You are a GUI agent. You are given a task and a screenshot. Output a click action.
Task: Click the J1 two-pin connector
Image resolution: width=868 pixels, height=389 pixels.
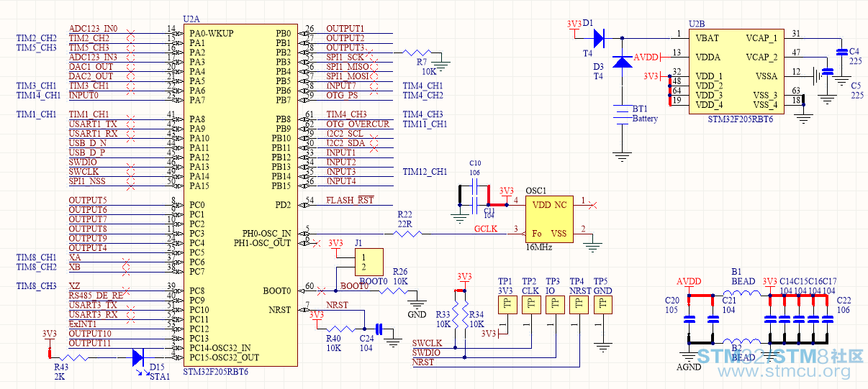(368, 262)
